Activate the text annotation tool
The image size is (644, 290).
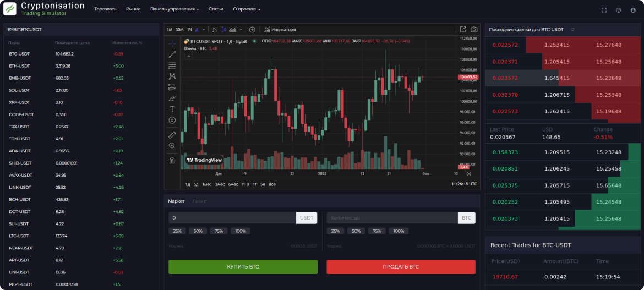tap(172, 109)
